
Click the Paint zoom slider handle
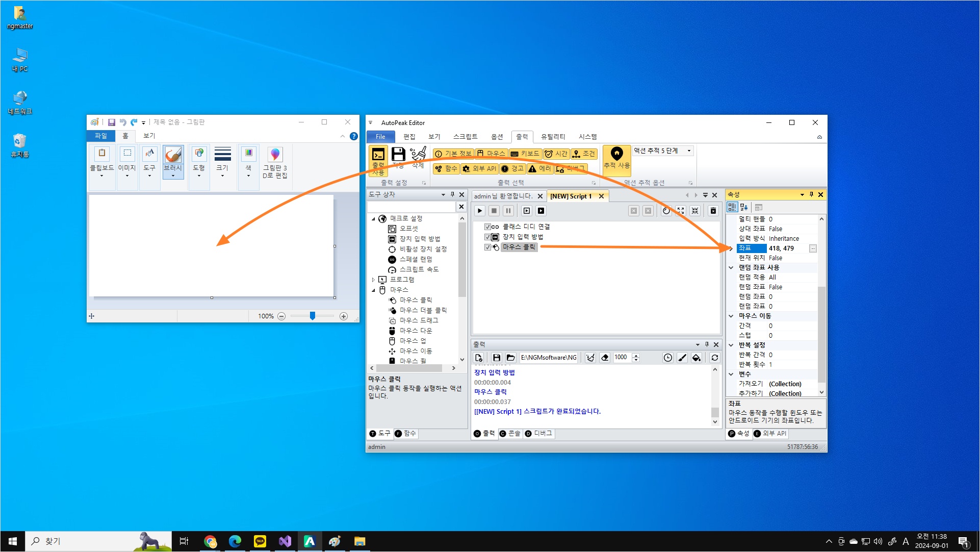point(313,316)
